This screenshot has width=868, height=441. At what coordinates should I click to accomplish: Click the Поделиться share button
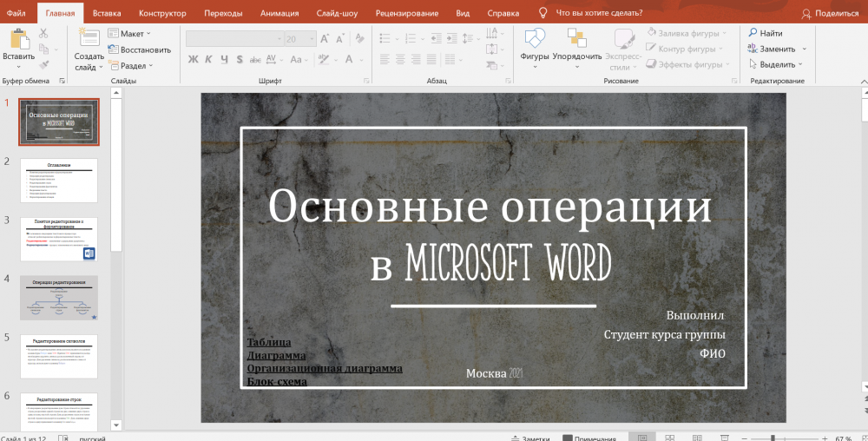coord(829,13)
